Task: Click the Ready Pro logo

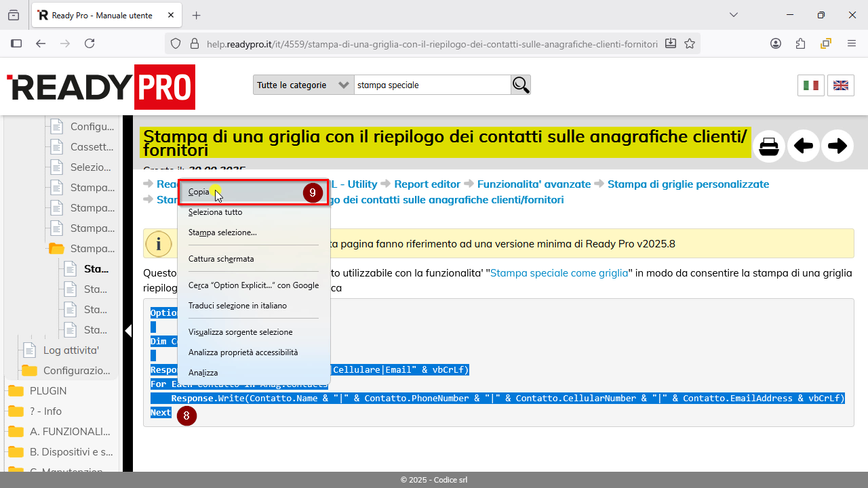Action: (101, 87)
